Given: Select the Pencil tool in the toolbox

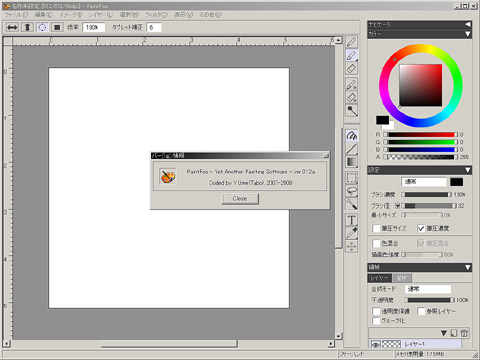Looking at the screenshot, I should 352,42.
